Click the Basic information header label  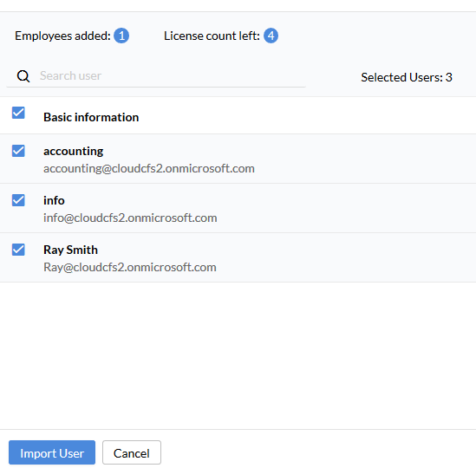91,117
